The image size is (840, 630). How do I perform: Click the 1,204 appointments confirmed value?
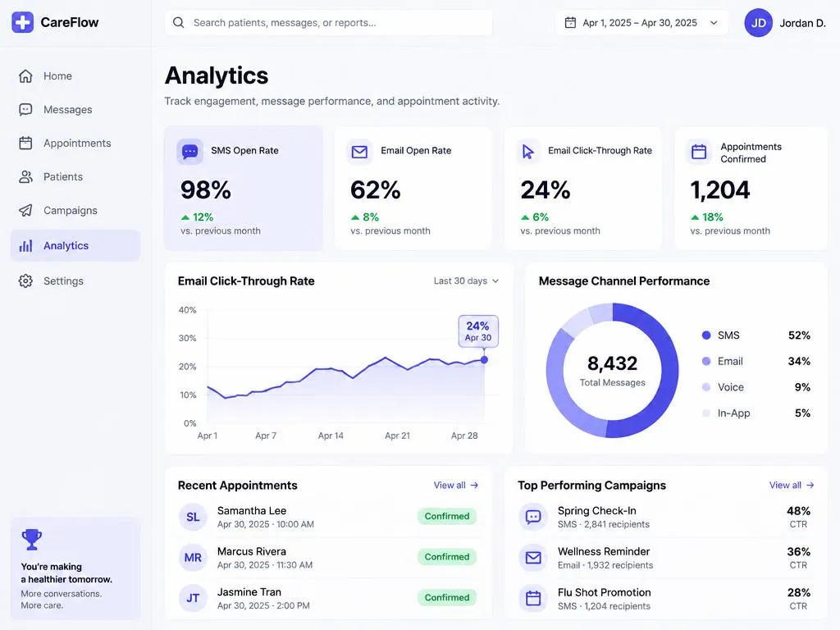(x=720, y=190)
